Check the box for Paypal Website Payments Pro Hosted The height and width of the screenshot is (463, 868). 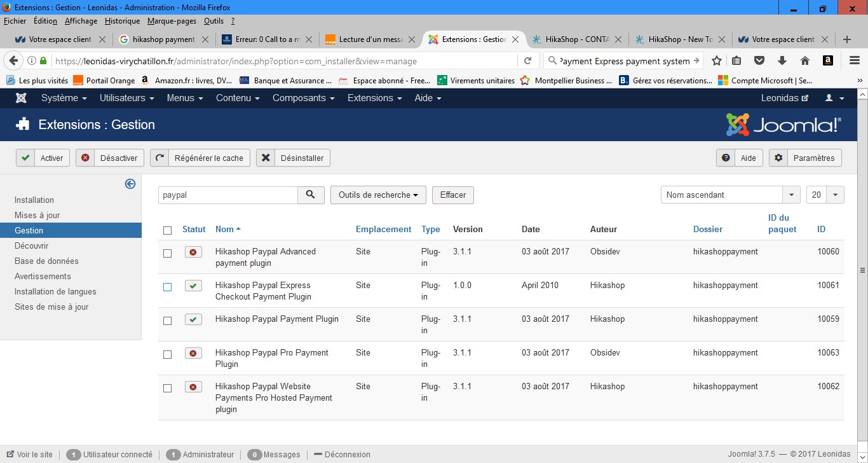(168, 388)
